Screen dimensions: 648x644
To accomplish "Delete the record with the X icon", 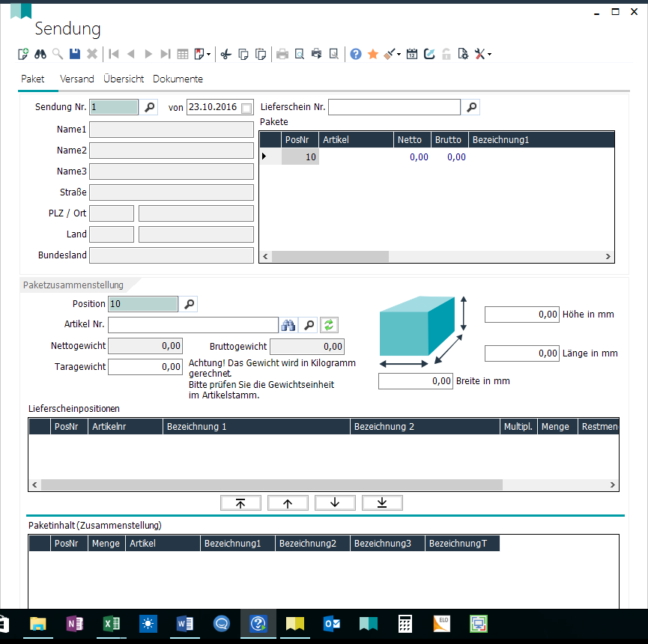I will click(92, 54).
